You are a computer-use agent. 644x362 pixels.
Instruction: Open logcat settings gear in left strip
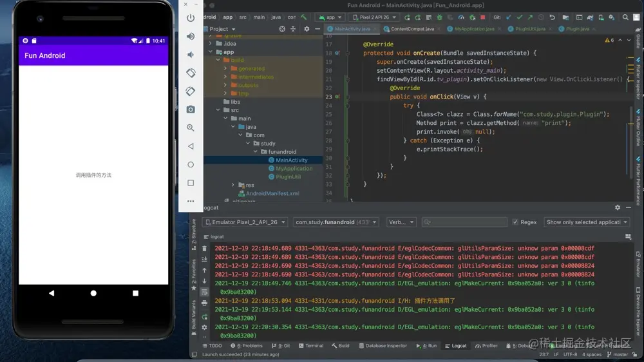click(x=205, y=327)
